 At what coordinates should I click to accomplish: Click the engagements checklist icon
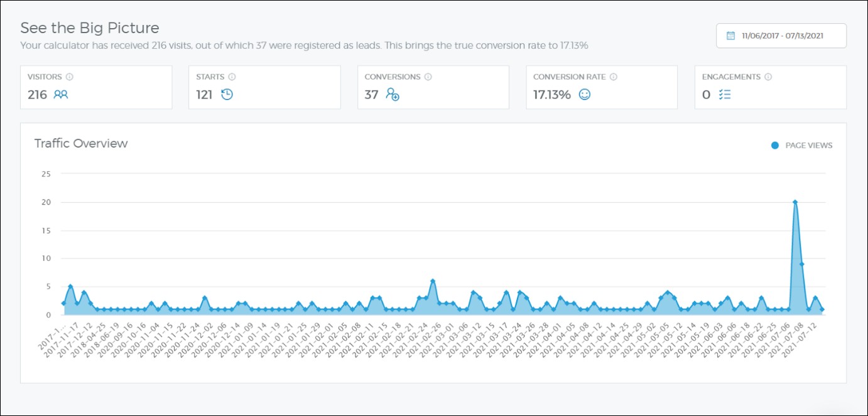point(725,95)
